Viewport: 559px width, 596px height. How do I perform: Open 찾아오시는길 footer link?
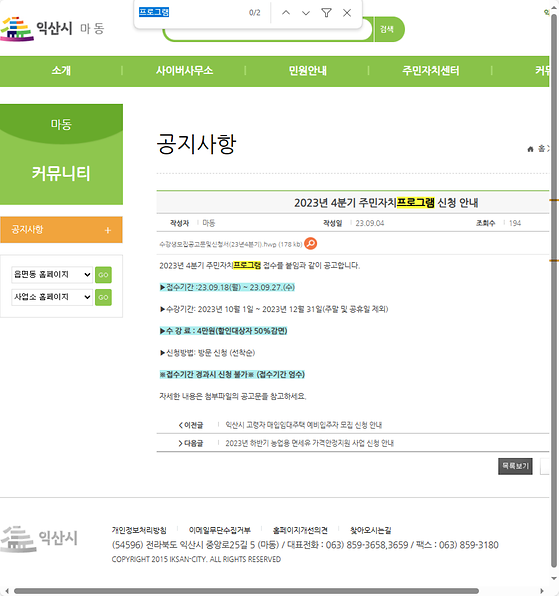coord(371,530)
